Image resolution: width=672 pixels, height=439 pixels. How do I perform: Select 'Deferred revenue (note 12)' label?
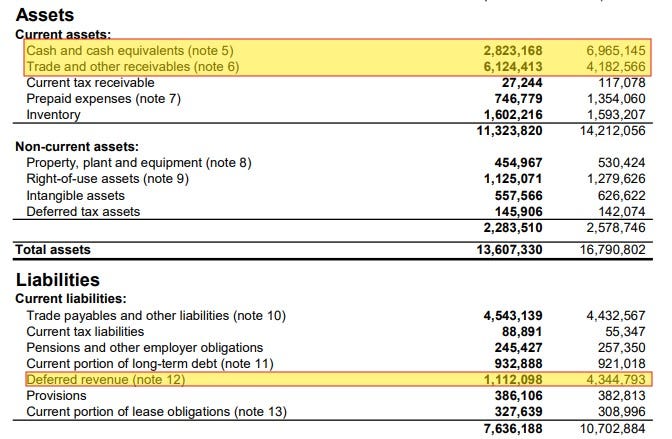(x=106, y=380)
